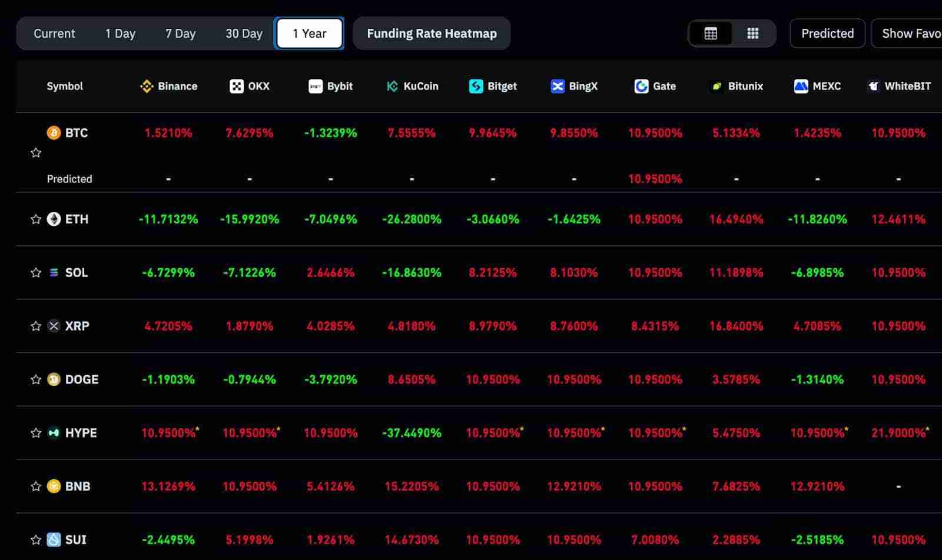The image size is (942, 560).
Task: Click the Predicted button
Action: point(827,33)
